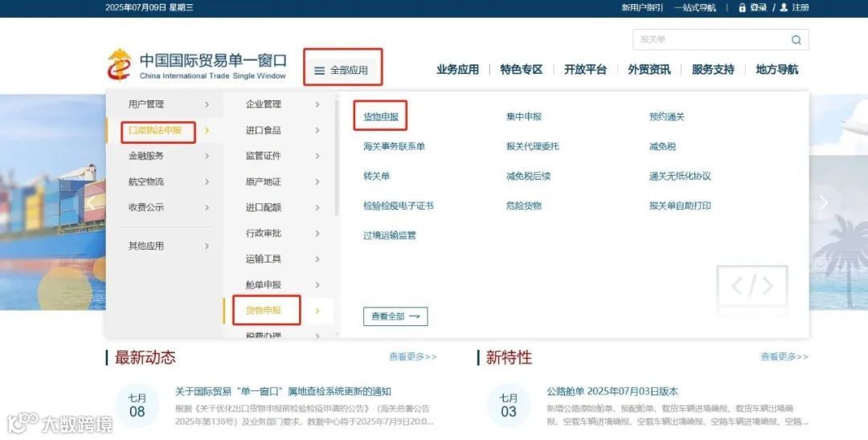Open 开放平台 navigation menu

click(x=585, y=70)
